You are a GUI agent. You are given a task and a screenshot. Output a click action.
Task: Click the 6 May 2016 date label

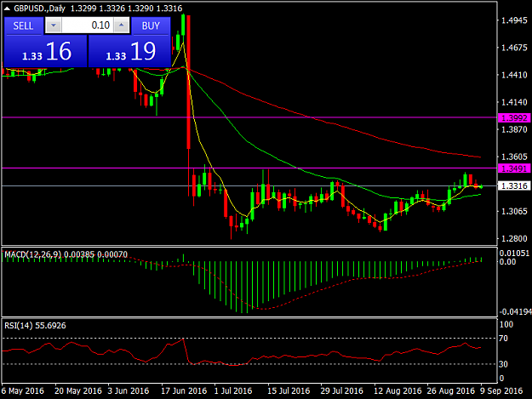[23, 390]
